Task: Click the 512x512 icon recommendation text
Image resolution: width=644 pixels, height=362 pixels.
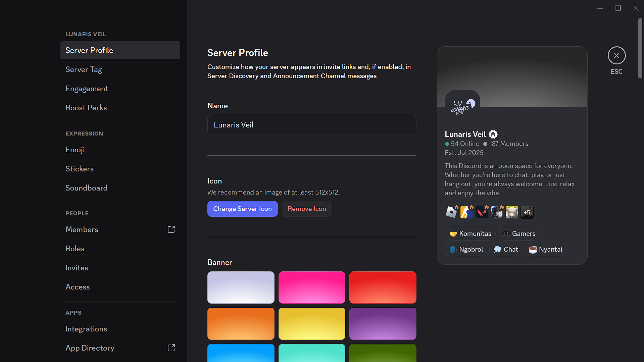Action: (x=274, y=192)
